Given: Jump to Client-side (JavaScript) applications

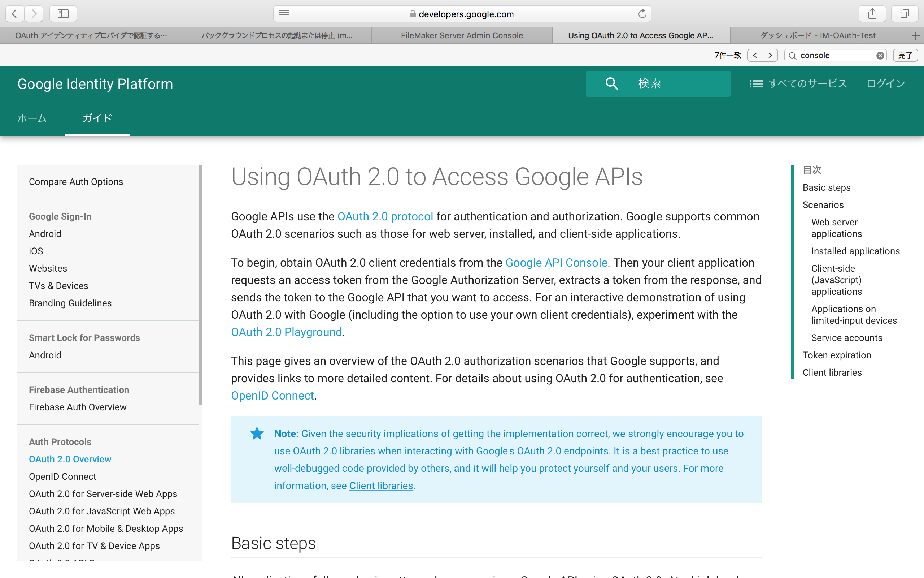Looking at the screenshot, I should [837, 280].
